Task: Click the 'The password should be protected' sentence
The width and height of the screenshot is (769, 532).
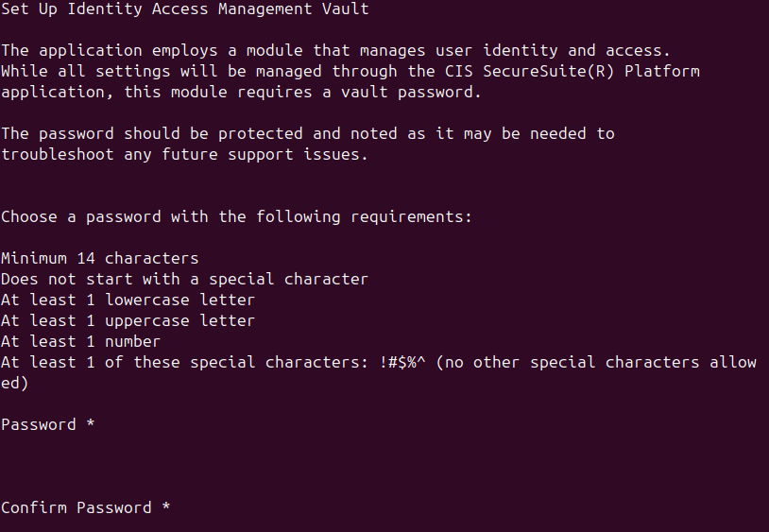Action: 151,134
